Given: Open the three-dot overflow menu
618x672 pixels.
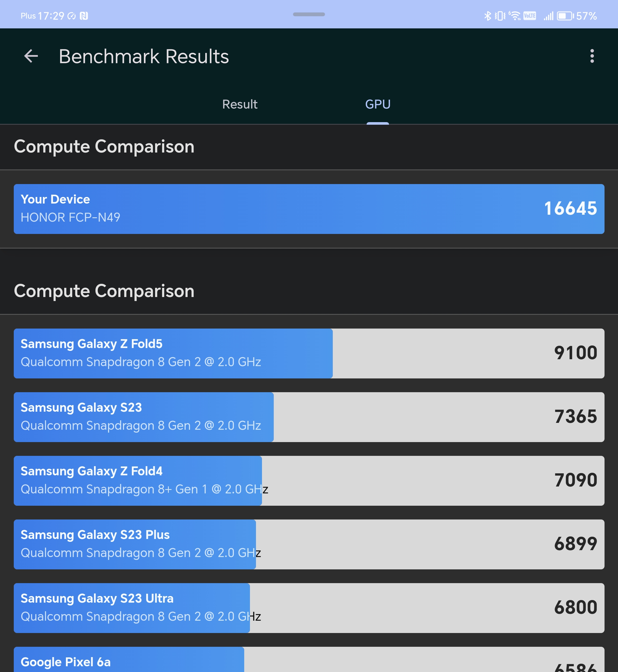Looking at the screenshot, I should (x=592, y=56).
